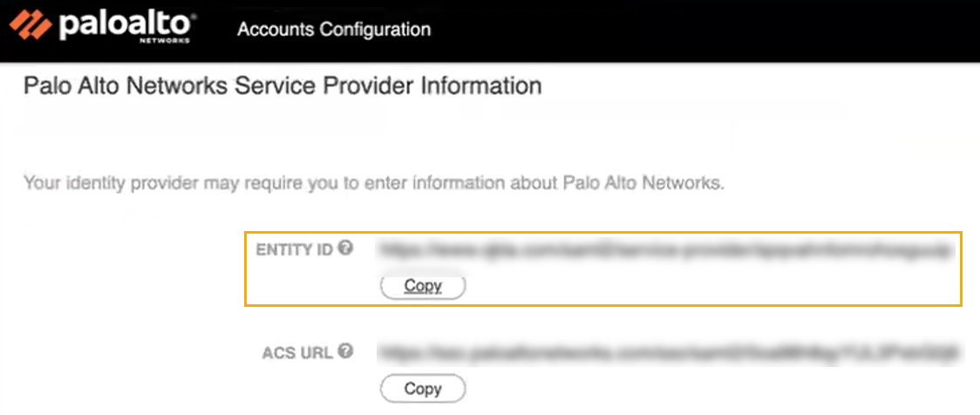
Task: Open the ENTITY ID help tooltip icon
Action: click(x=346, y=248)
